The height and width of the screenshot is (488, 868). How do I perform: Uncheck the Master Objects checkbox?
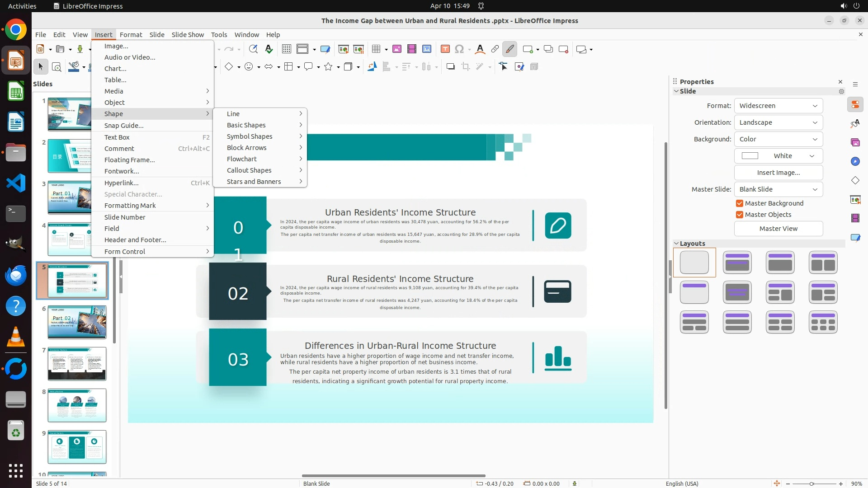tap(740, 215)
